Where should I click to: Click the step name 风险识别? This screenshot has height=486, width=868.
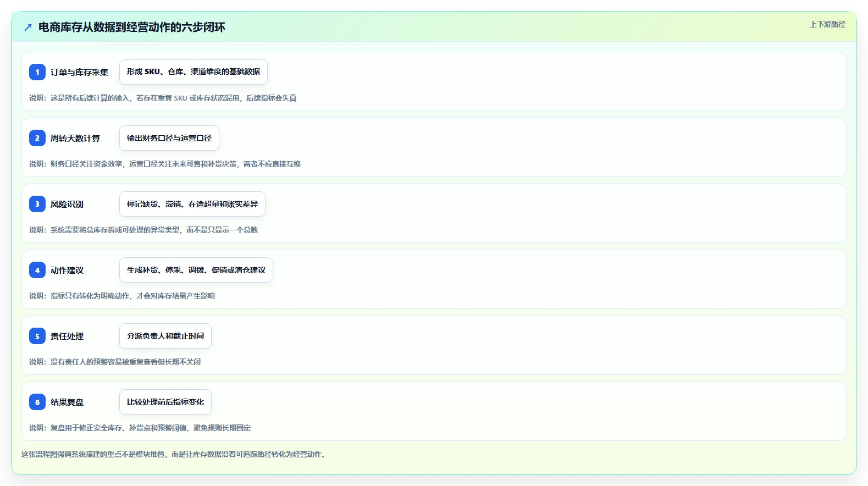click(x=67, y=204)
